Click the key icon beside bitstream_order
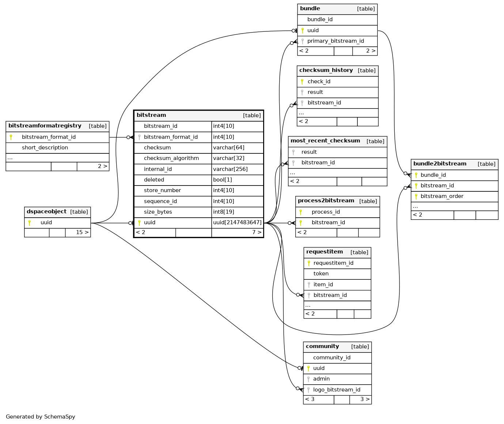The height and width of the screenshot is (424, 504). pos(416,196)
